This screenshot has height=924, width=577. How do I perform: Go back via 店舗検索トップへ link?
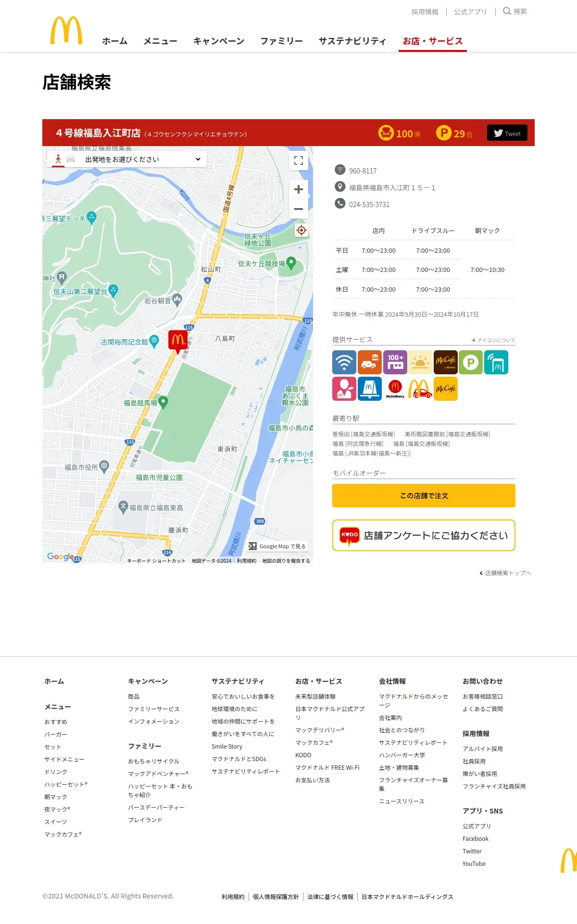pos(505,573)
